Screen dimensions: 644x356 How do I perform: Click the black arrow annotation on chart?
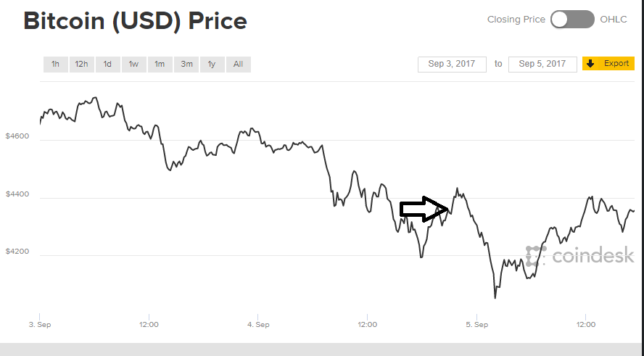(x=424, y=209)
